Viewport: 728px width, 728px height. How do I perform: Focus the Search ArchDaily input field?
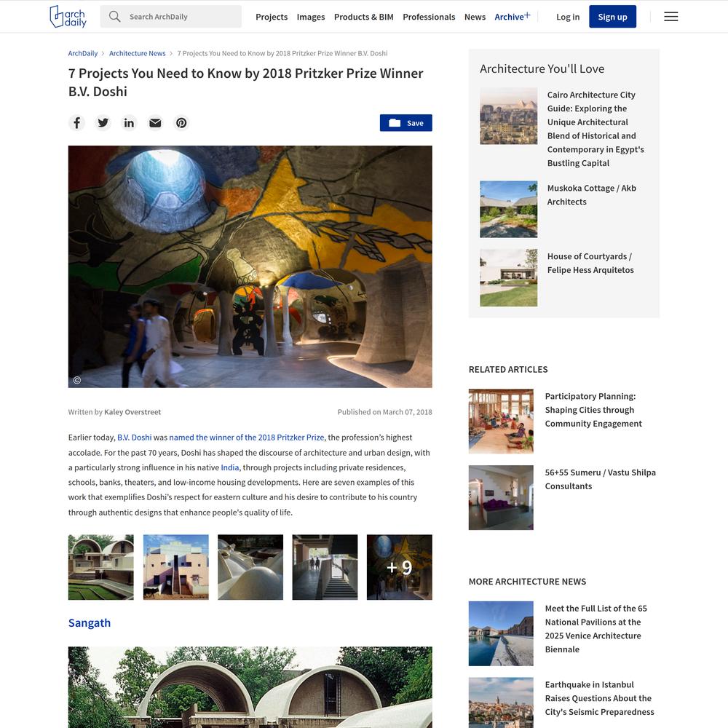pos(171,17)
